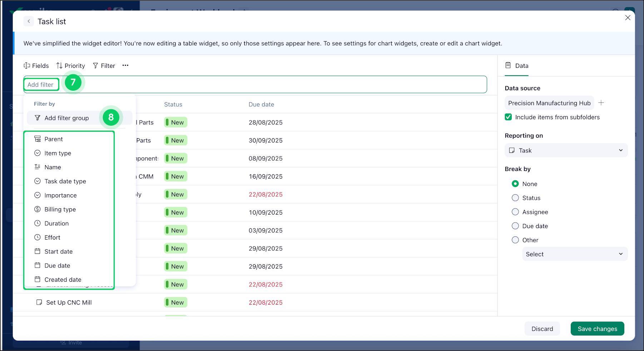
Task: Uncheck Include items from subfolders
Action: (x=508, y=117)
